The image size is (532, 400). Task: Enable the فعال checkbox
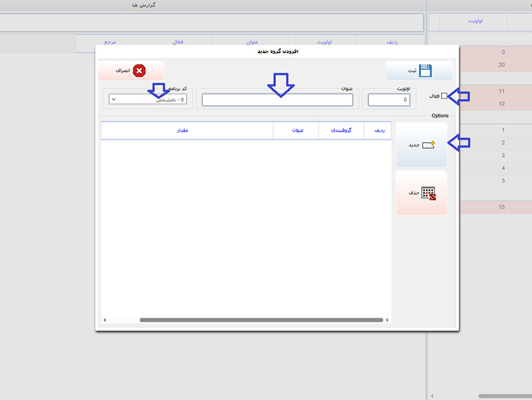tap(444, 96)
